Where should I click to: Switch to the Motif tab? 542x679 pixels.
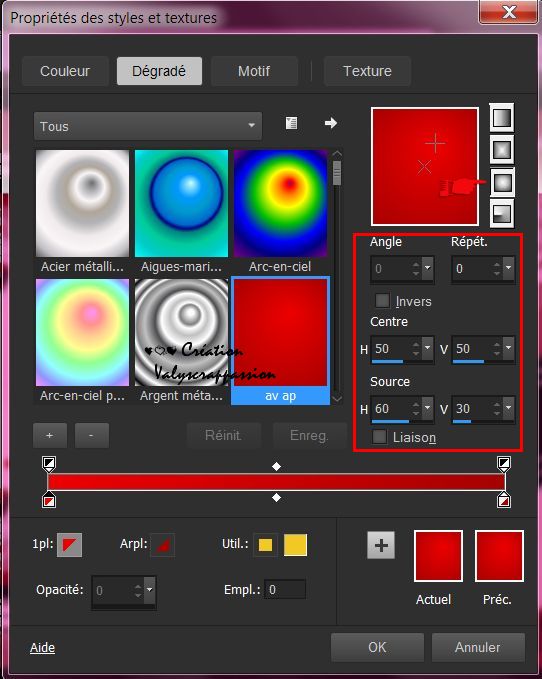(254, 71)
